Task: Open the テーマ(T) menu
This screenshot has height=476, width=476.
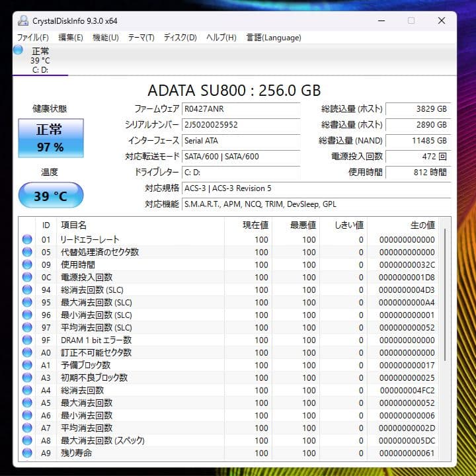Action: click(141, 38)
